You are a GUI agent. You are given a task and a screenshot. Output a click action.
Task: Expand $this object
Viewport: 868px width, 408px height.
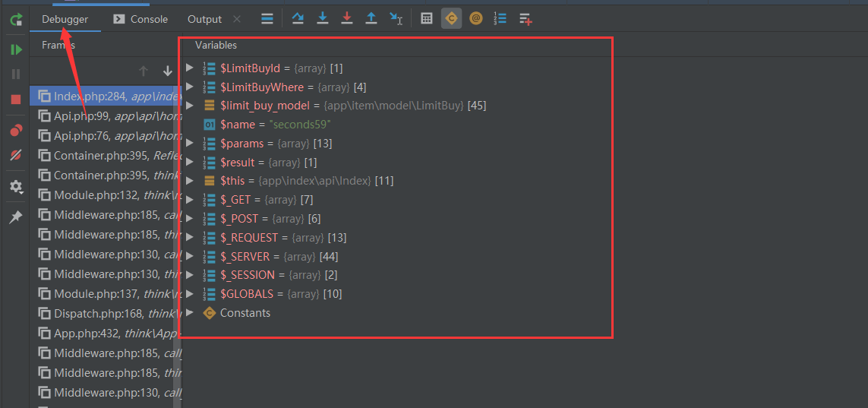click(x=190, y=181)
